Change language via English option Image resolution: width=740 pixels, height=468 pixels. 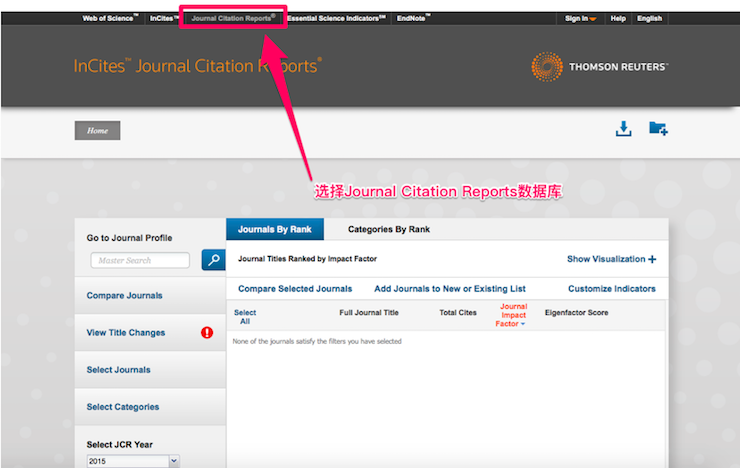click(x=649, y=18)
